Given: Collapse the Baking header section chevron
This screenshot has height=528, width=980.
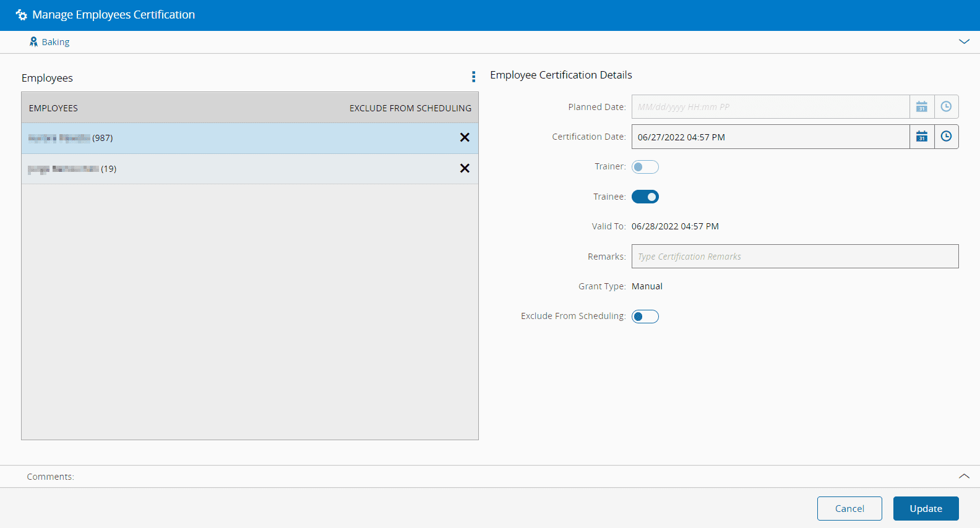Looking at the screenshot, I should point(964,42).
